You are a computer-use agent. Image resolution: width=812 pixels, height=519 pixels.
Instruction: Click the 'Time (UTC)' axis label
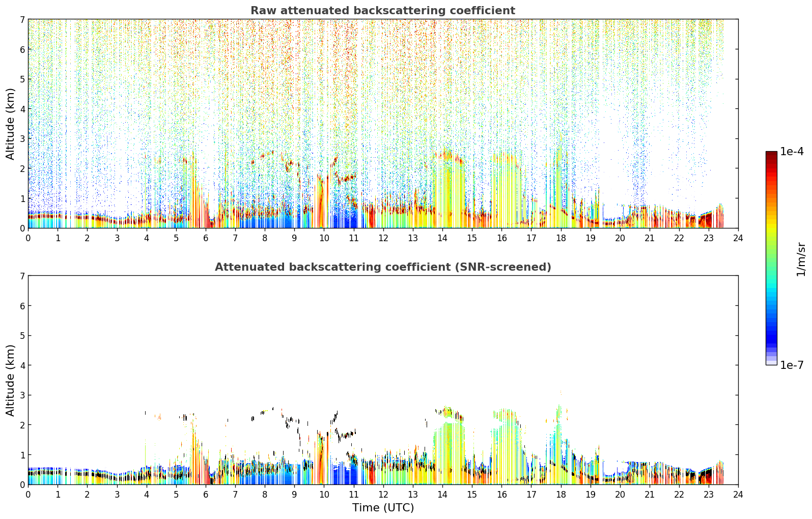(x=383, y=508)
